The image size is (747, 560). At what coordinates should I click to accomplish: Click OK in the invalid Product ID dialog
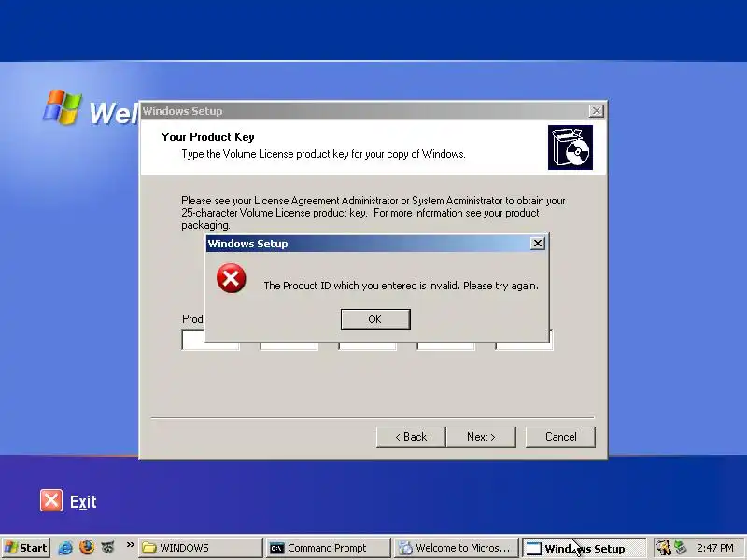pyautogui.click(x=375, y=319)
